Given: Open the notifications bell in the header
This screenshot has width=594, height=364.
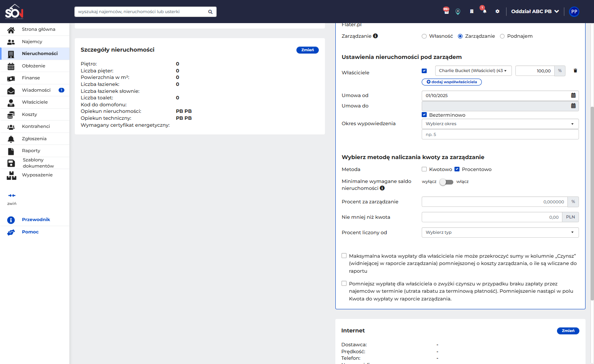Looking at the screenshot, I should click(x=484, y=11).
